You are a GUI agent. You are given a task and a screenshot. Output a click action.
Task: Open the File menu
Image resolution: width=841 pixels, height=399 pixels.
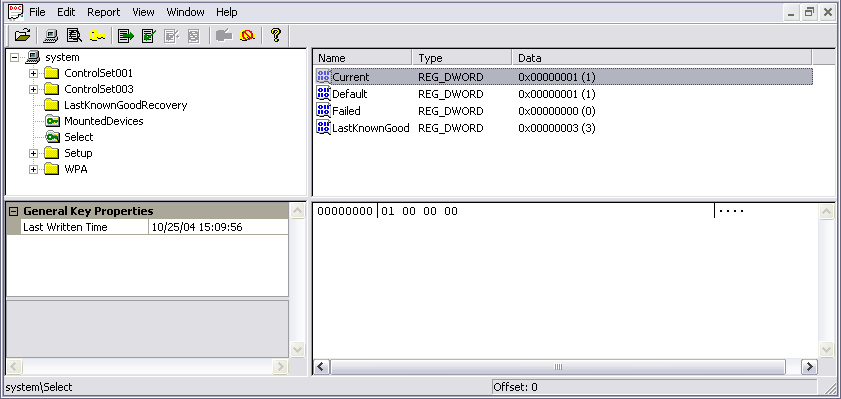coord(37,12)
